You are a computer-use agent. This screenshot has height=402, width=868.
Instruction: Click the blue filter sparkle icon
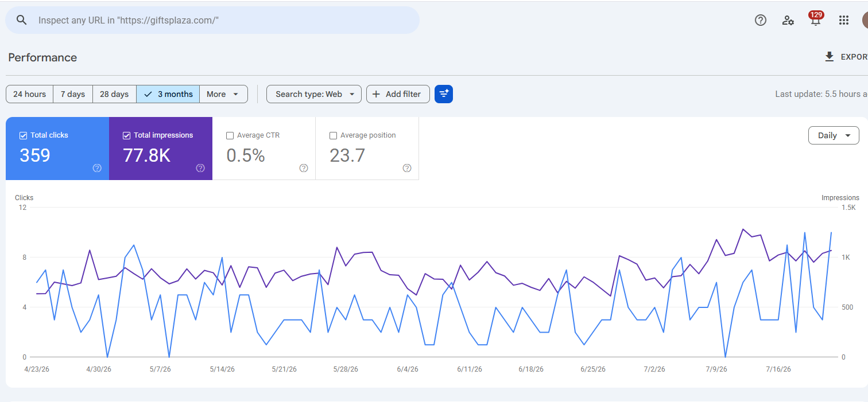tap(444, 94)
